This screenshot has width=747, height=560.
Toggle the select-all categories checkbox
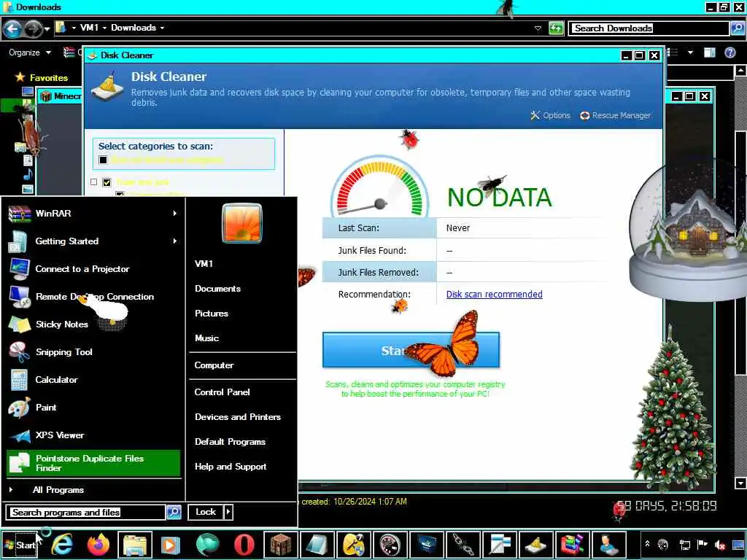tap(103, 160)
